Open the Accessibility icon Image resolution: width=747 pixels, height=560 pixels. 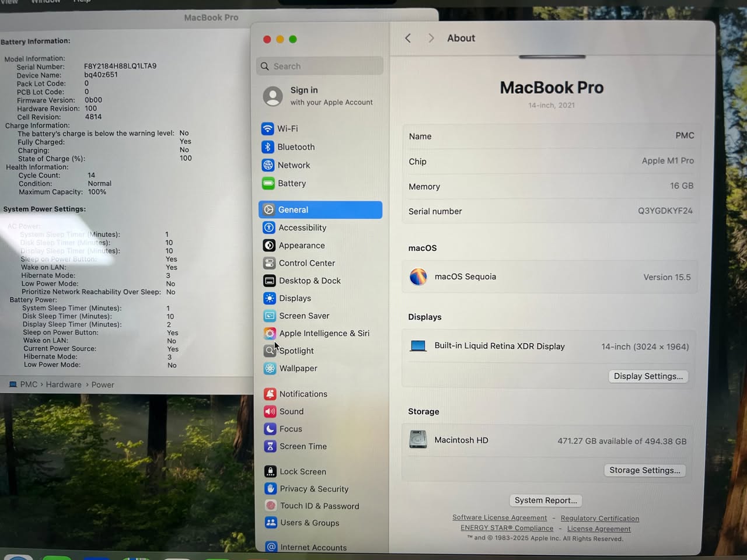pos(268,228)
